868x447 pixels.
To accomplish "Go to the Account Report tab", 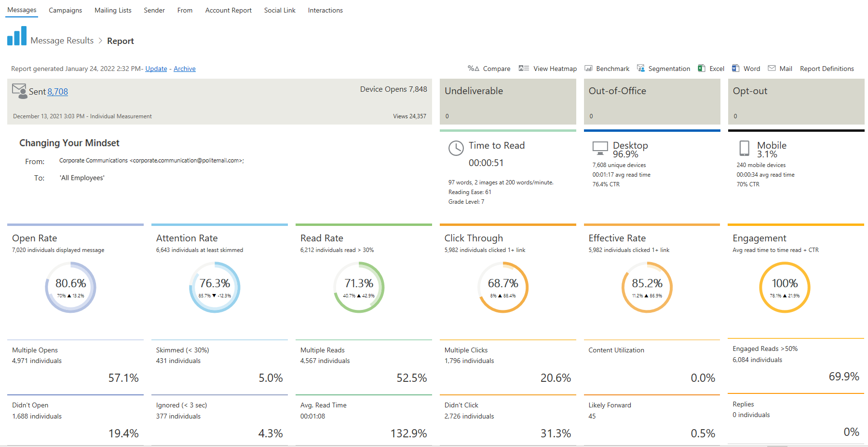I will pyautogui.click(x=228, y=10).
